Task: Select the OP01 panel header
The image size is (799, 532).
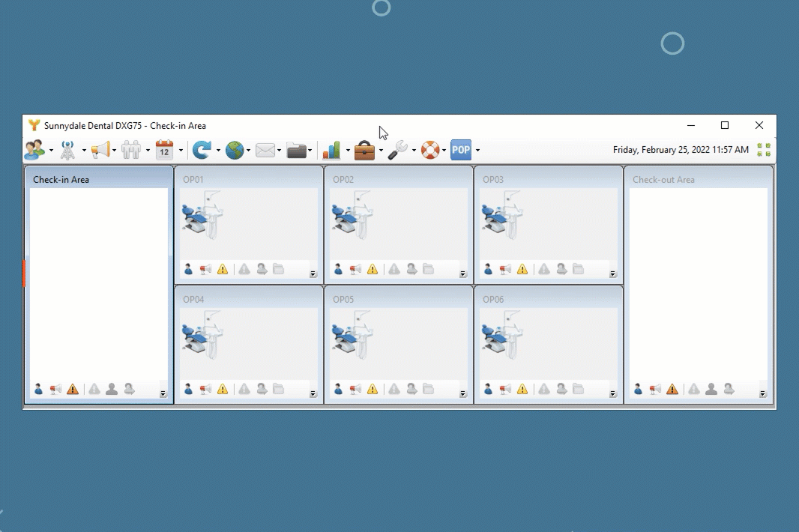Action: (x=249, y=179)
